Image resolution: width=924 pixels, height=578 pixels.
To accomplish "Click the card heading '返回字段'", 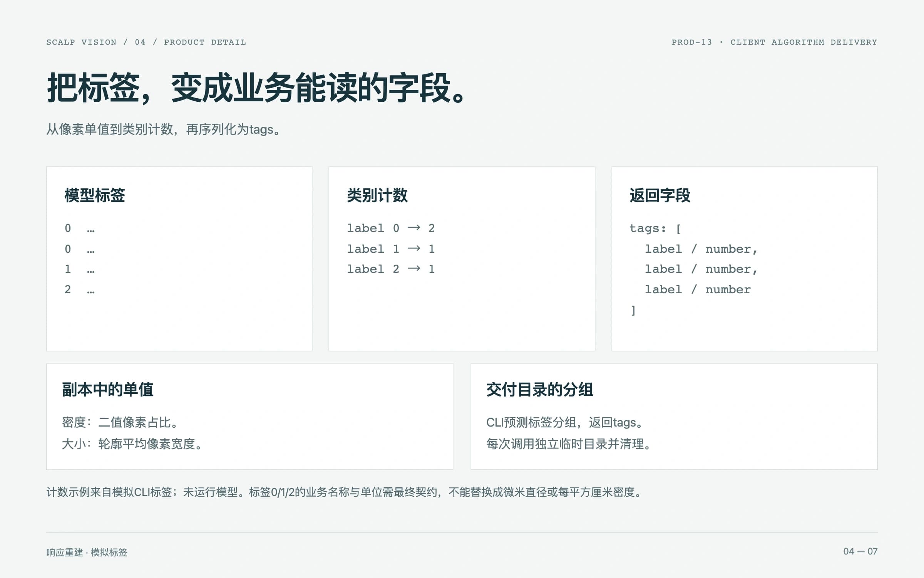I will pyautogui.click(x=660, y=195).
